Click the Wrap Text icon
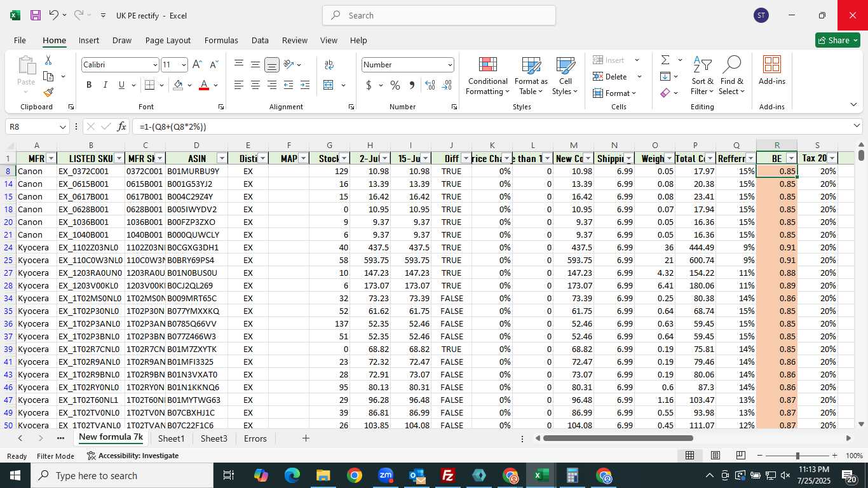 point(329,65)
